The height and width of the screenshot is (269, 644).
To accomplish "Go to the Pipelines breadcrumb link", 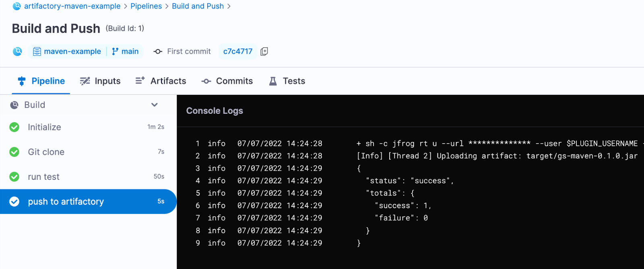I will pos(146,6).
